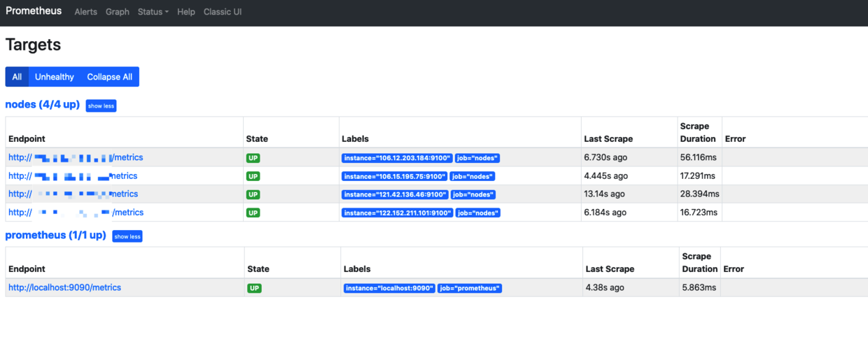This screenshot has width=868, height=346.
Task: Open the prometheus (1/1 up) heading link
Action: tap(55, 236)
